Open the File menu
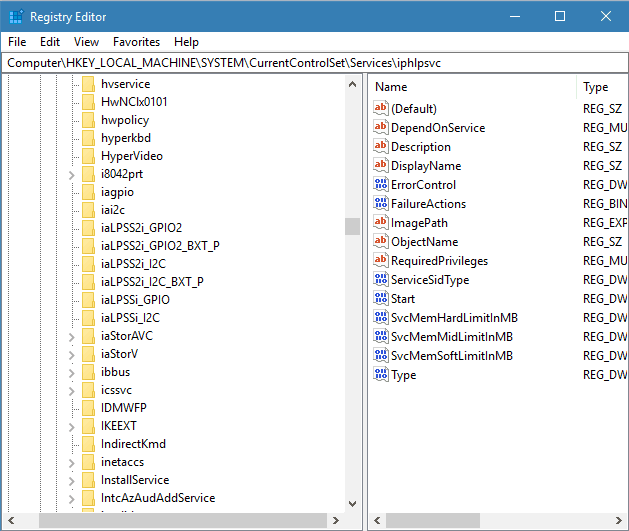The image size is (629, 531). click(17, 42)
